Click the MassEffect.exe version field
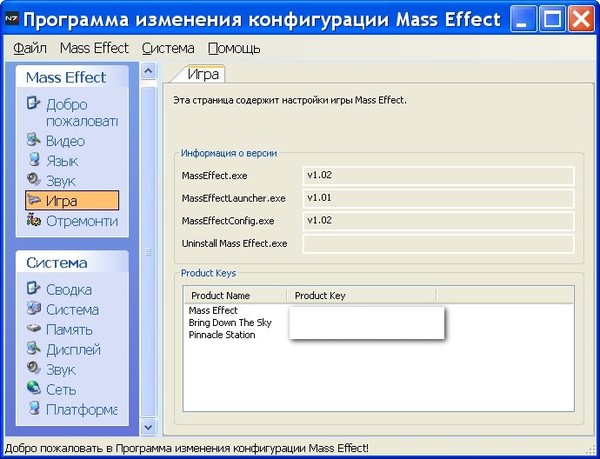 (x=439, y=176)
